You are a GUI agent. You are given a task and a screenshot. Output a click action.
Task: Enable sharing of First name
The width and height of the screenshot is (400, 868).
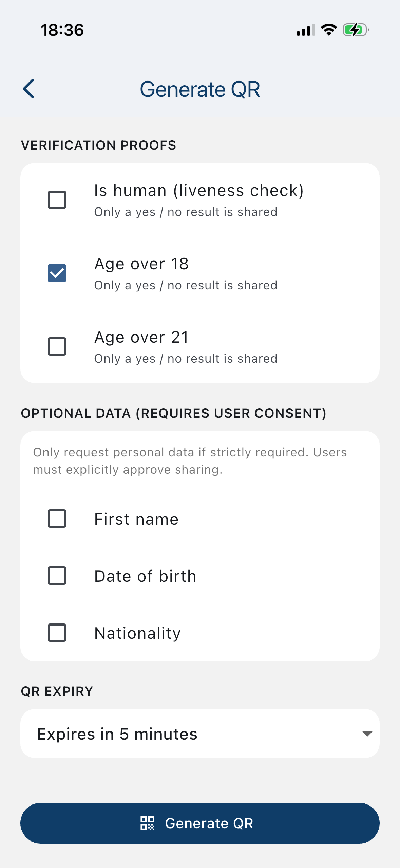coord(57,519)
